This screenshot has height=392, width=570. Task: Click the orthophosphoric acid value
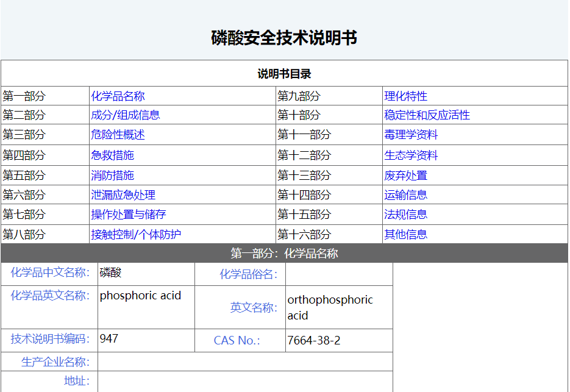[x=330, y=308]
